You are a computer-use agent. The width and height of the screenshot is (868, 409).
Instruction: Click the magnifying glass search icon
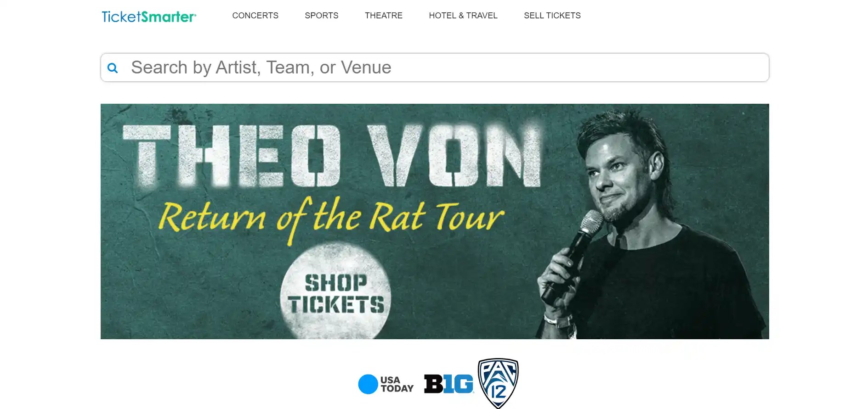tap(113, 67)
